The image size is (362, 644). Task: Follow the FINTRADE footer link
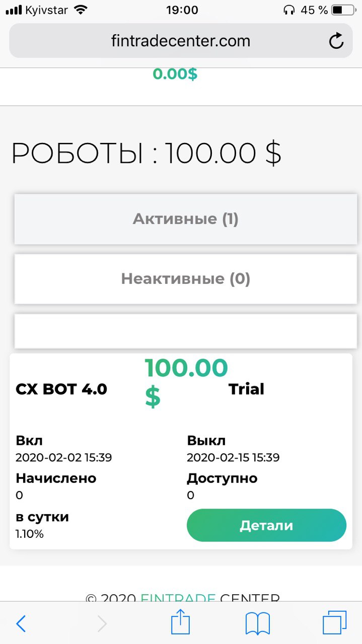point(178,598)
